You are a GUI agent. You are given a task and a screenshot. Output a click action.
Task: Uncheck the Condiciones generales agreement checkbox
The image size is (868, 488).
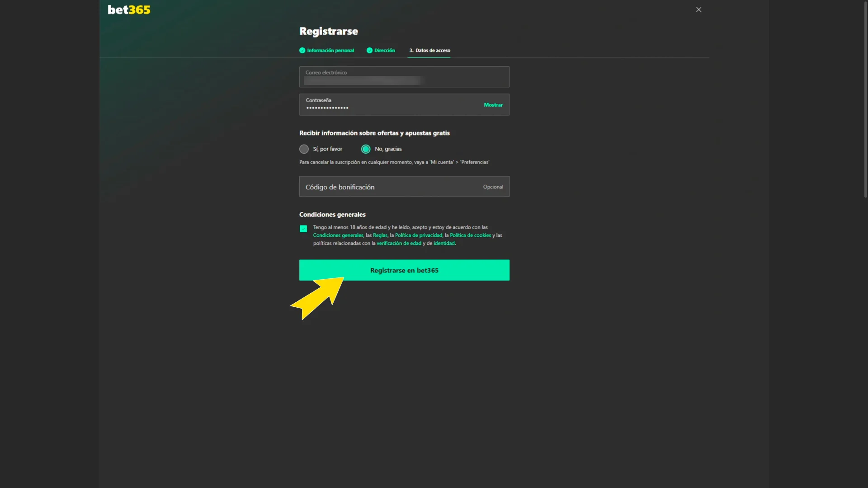click(303, 229)
